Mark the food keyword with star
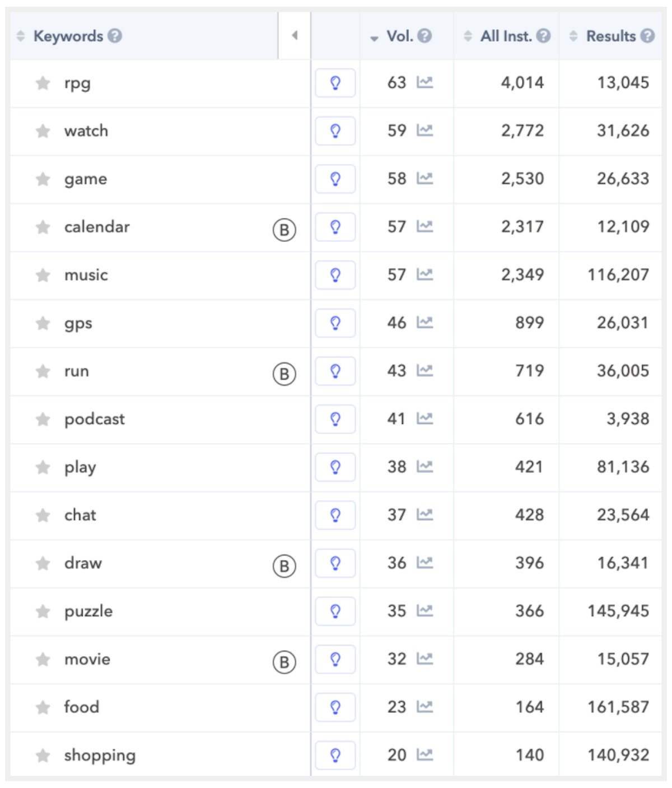 click(x=43, y=707)
